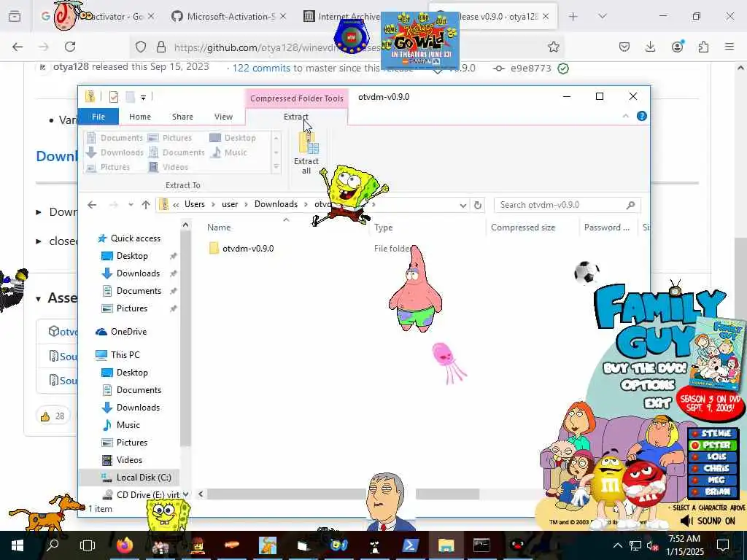Open recent locations dropdown in Explorer
747x560 pixels.
[x=131, y=205]
